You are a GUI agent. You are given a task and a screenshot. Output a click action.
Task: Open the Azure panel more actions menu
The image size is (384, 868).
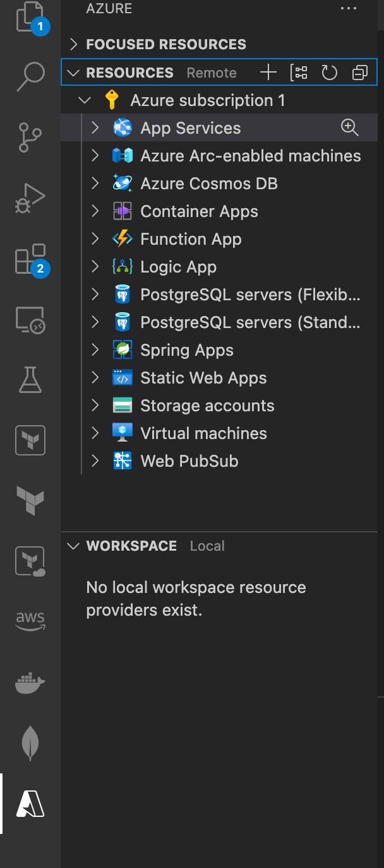(x=349, y=9)
